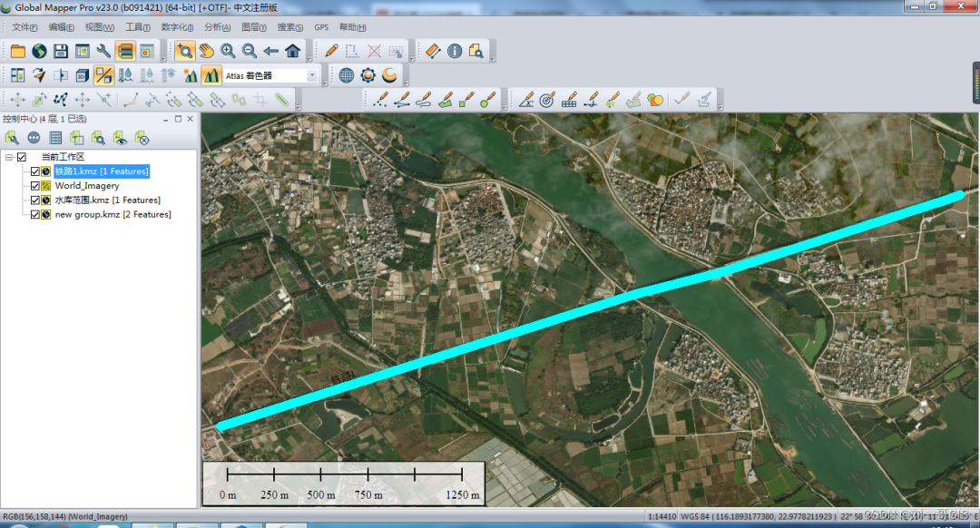Open configuration wrench icon

(103, 51)
